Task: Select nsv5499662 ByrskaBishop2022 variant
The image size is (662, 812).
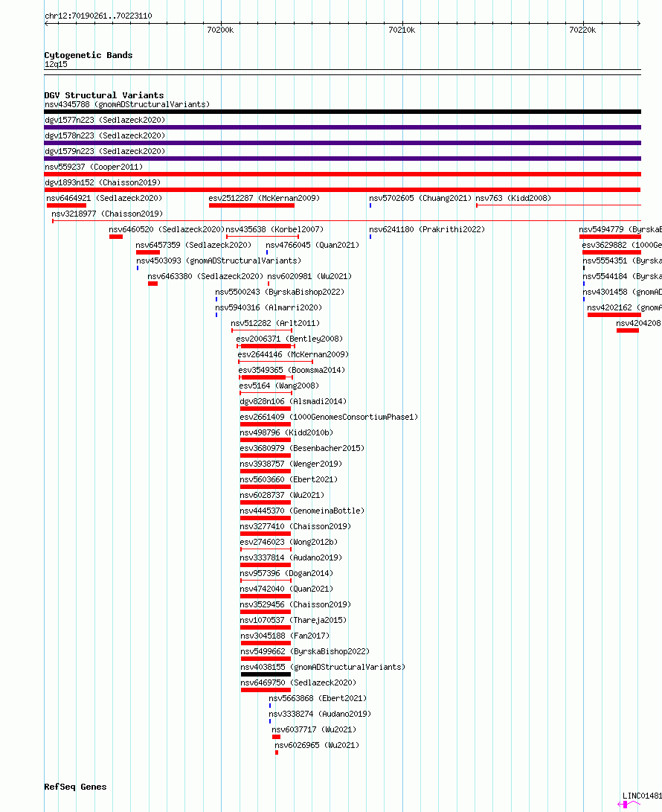Action: point(305,651)
